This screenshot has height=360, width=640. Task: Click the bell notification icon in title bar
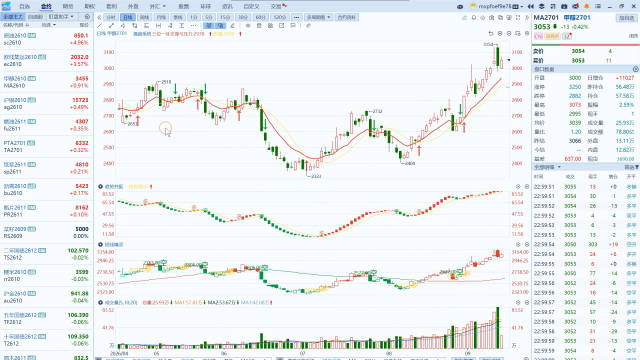(587, 7)
